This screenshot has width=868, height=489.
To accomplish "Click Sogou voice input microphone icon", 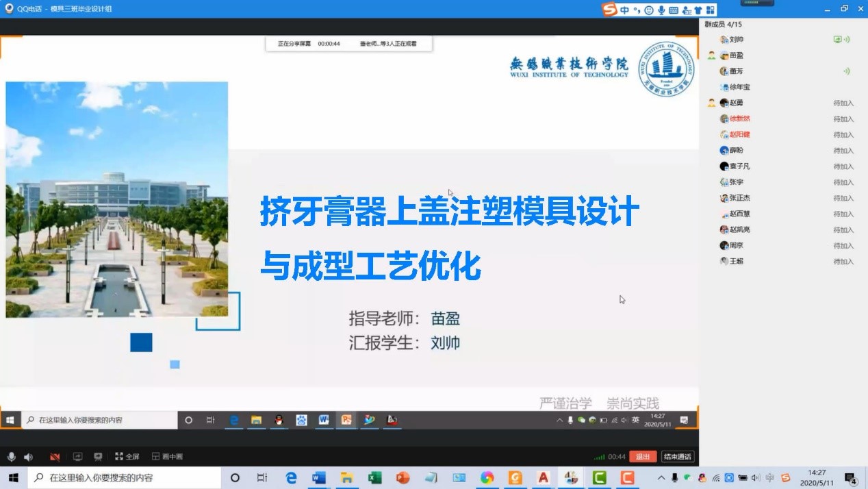I will pyautogui.click(x=661, y=10).
